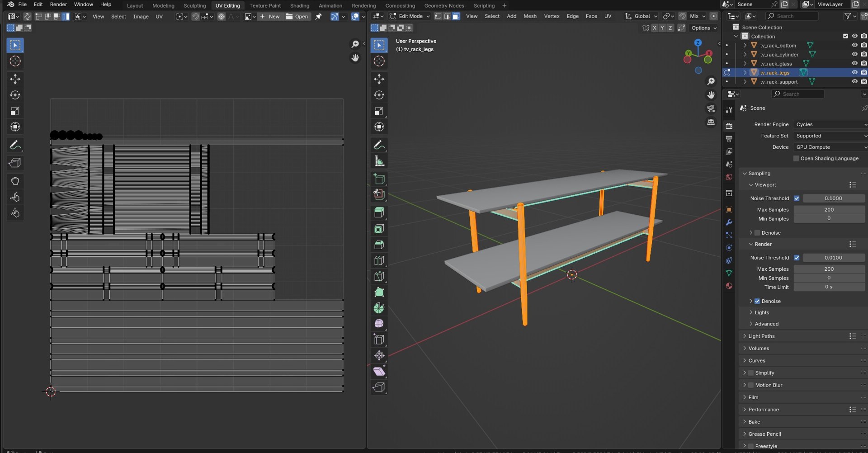Toggle Viewport Noise Threshold checkbox

[x=797, y=198]
